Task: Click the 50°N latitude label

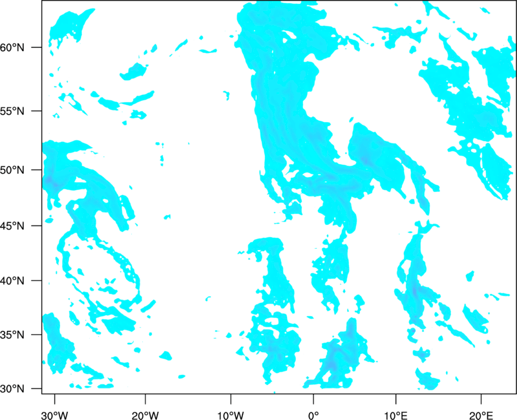Action: tap(12, 170)
